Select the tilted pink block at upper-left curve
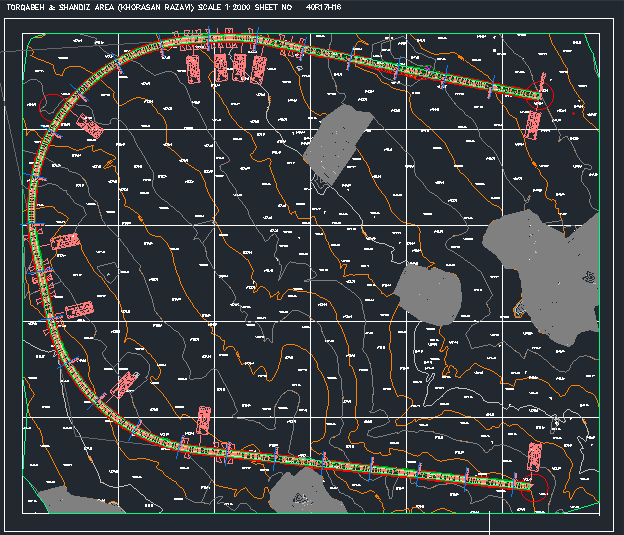This screenshot has width=624, height=535. [x=90, y=126]
